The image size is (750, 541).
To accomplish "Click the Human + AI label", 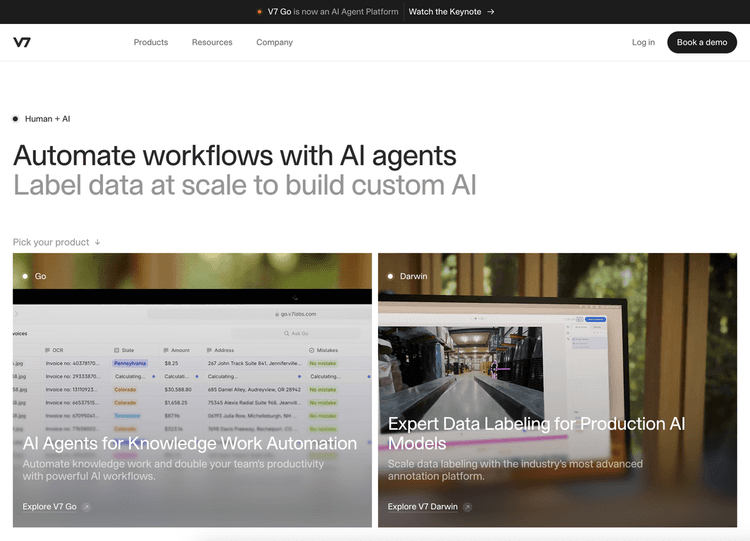I will (47, 119).
